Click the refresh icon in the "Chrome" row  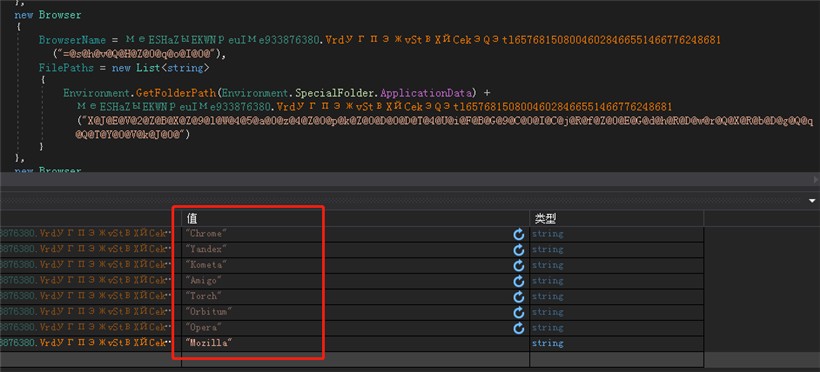tap(519, 234)
